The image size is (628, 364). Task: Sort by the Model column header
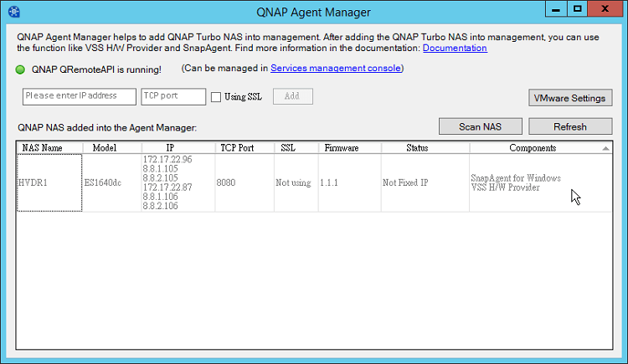click(x=104, y=148)
